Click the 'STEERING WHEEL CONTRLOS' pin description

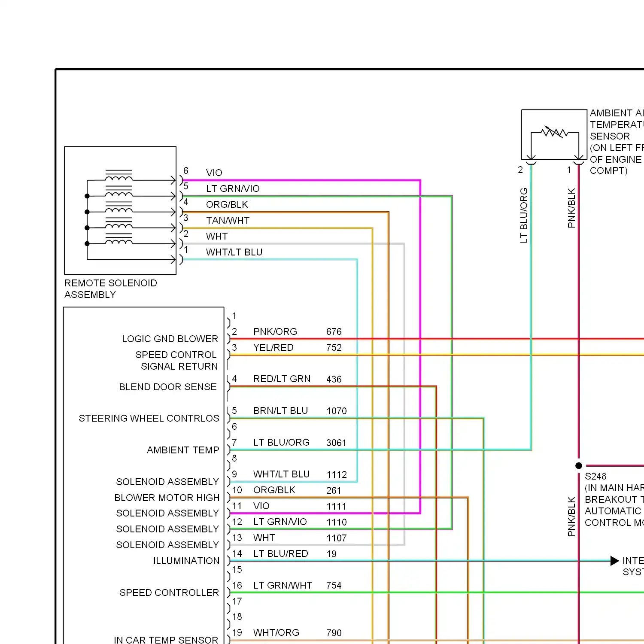(149, 418)
